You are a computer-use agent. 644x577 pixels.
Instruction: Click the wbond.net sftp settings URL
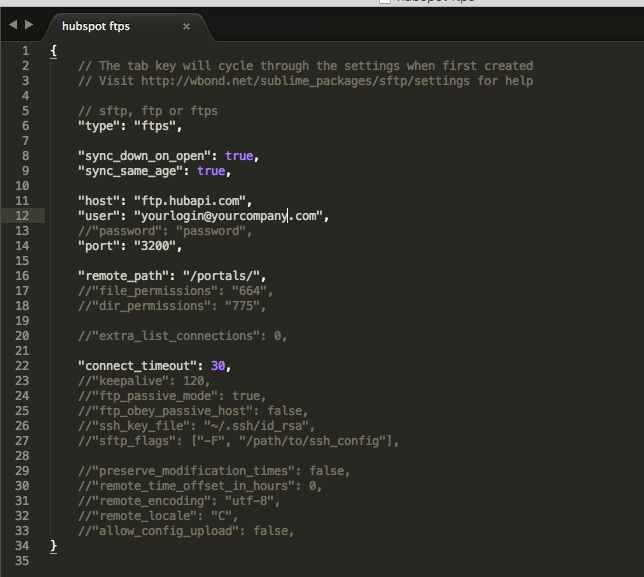305,81
